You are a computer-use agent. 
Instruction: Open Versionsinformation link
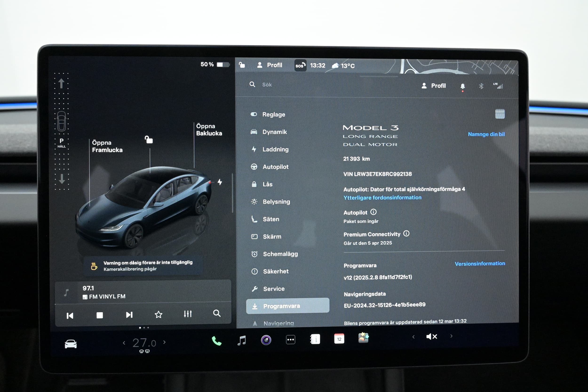480,264
